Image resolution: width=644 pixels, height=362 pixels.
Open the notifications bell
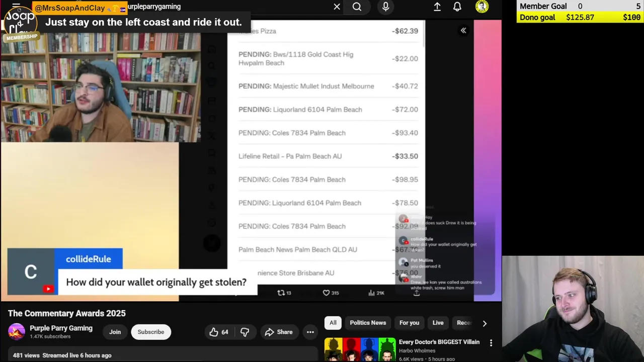point(457,7)
